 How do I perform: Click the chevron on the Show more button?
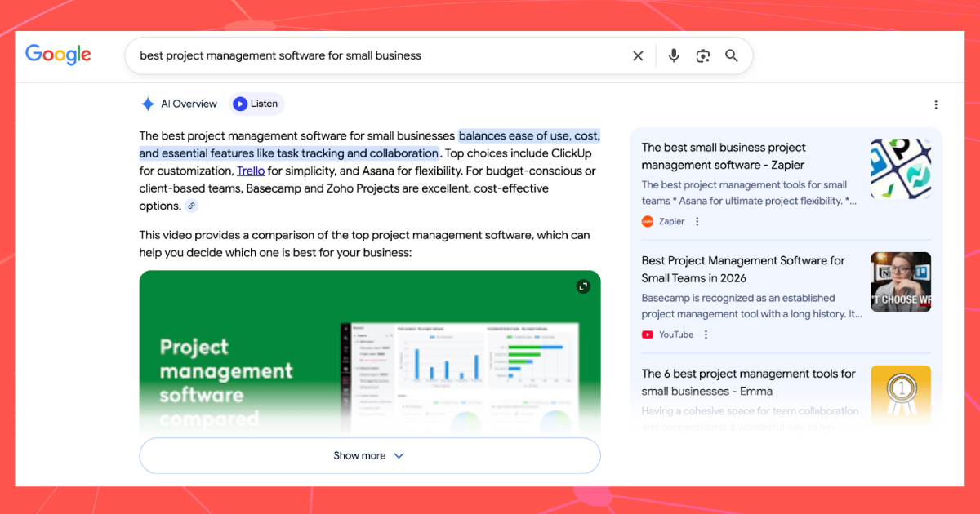point(398,455)
